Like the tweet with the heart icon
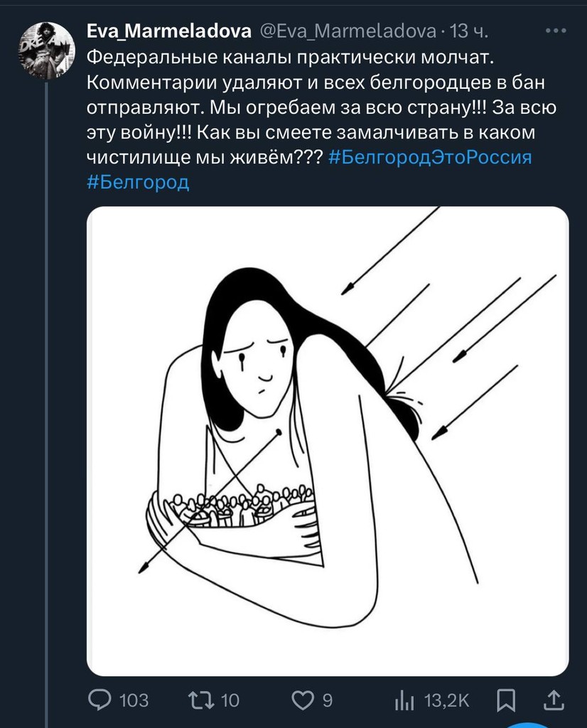587x728 pixels. pyautogui.click(x=303, y=700)
